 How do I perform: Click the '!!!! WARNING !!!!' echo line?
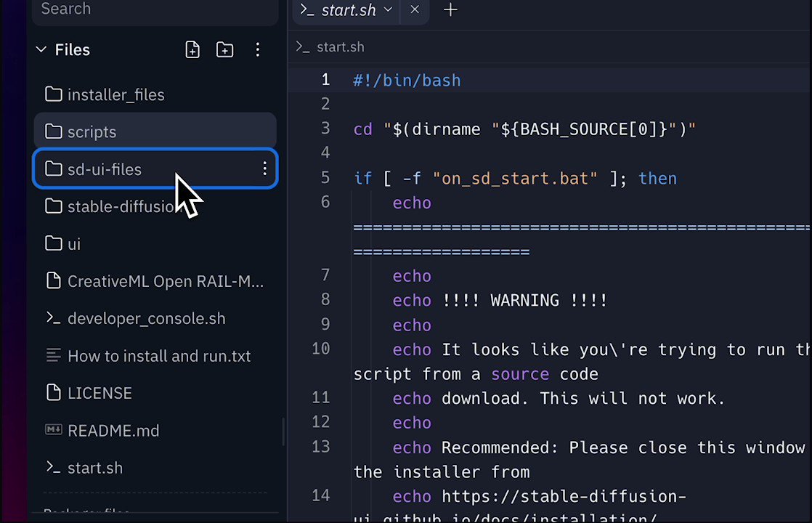[500, 300]
